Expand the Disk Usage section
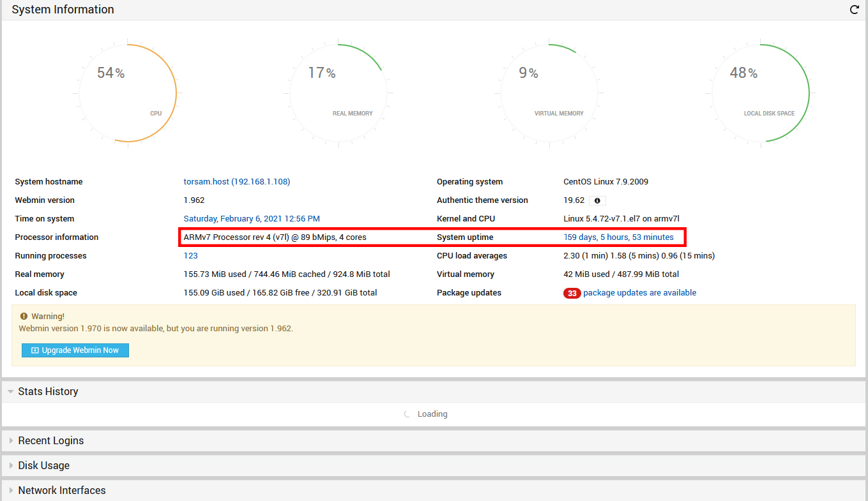Image resolution: width=868 pixels, height=501 pixels. click(x=434, y=465)
